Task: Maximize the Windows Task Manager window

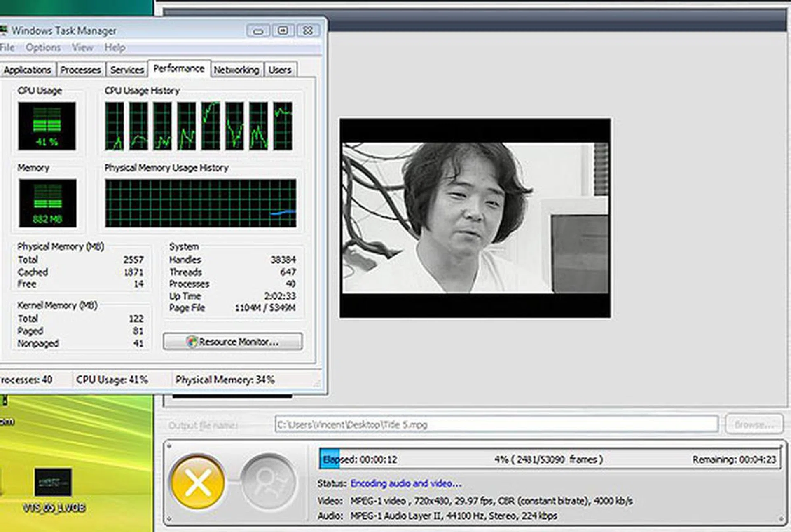Action: click(x=283, y=31)
